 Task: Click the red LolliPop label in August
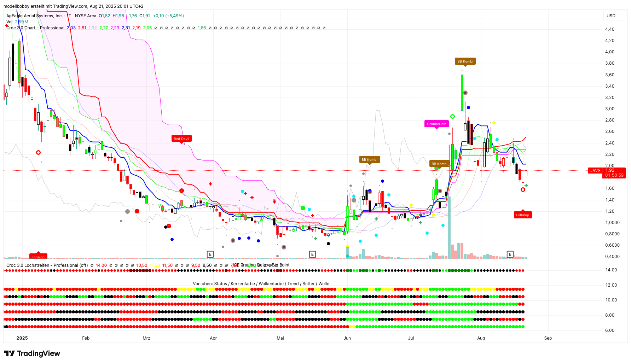(522, 215)
